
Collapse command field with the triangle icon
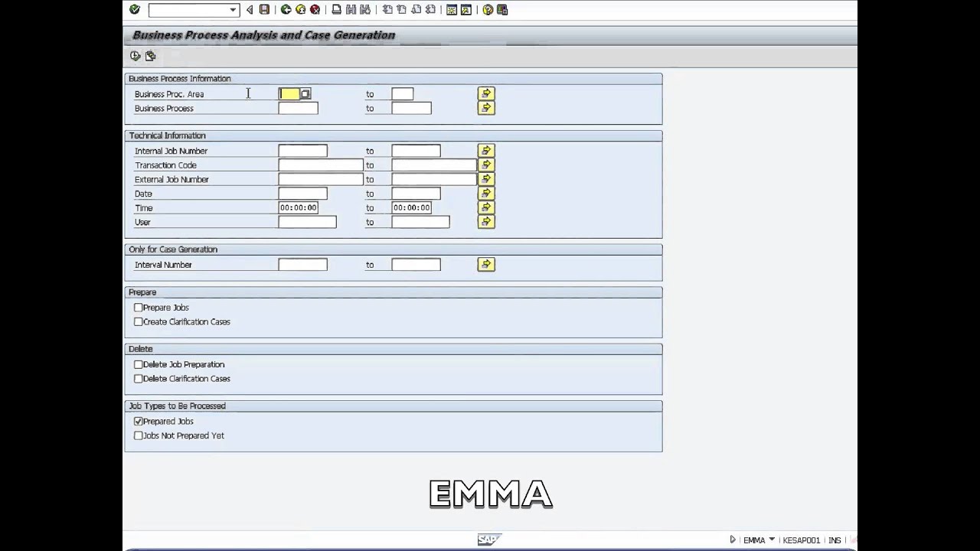tap(250, 10)
